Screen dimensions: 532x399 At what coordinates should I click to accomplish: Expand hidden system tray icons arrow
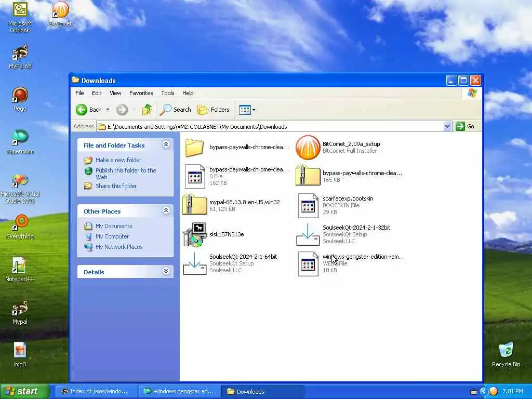point(484,392)
